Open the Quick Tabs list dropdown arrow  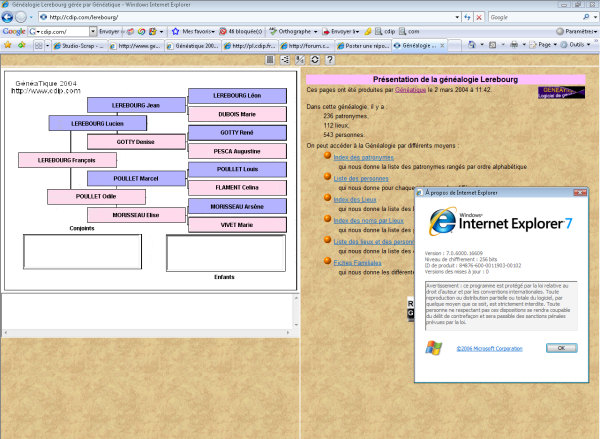47,46
